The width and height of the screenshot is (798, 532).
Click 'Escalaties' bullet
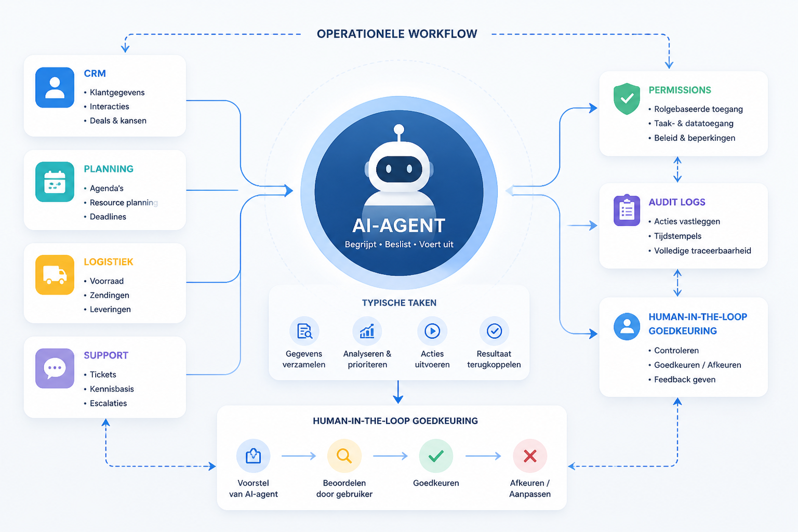108,403
